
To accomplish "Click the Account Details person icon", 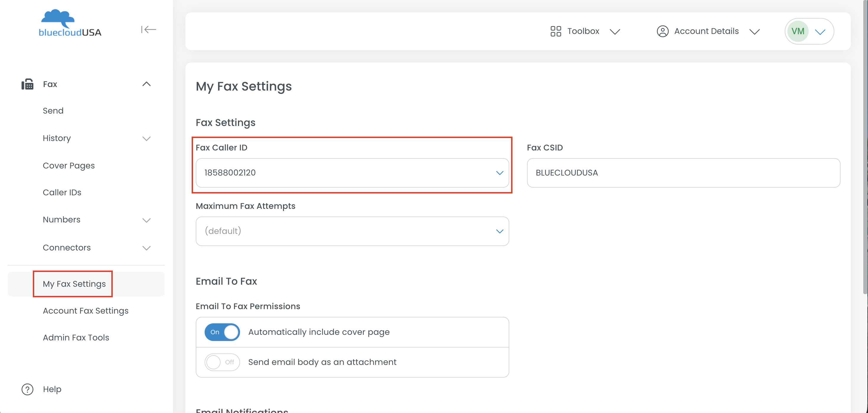I will (662, 31).
